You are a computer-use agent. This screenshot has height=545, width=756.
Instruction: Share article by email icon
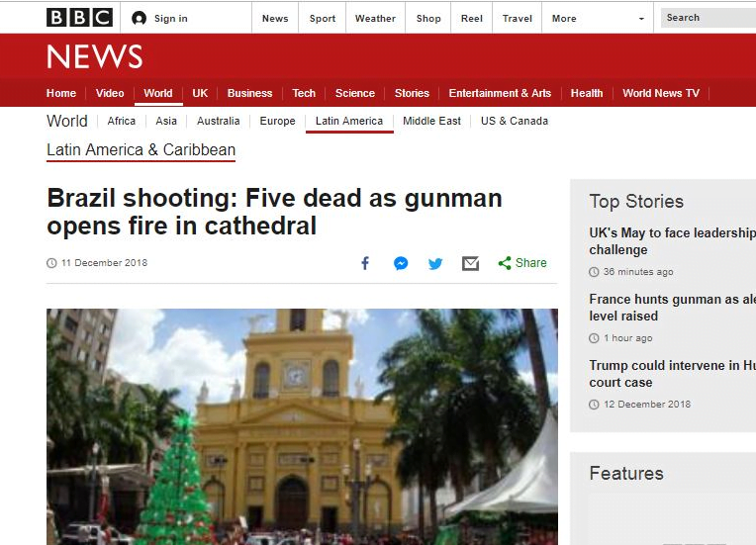point(470,263)
